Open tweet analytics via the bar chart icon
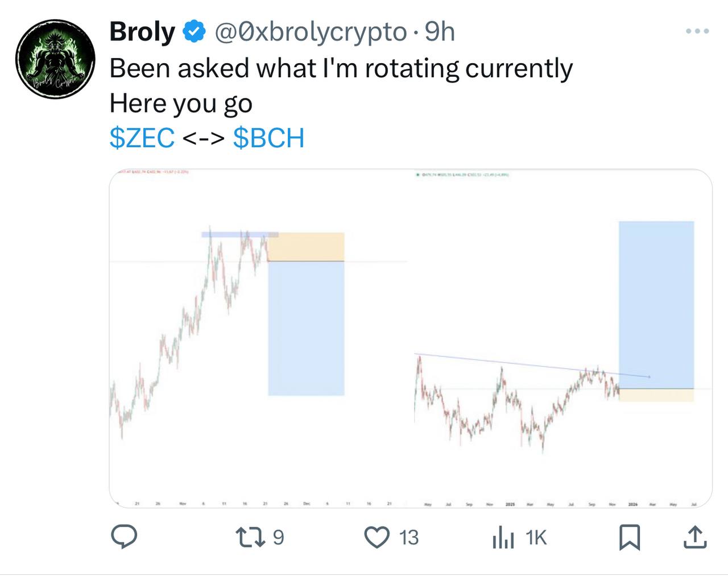The image size is (728, 576). pyautogui.click(x=503, y=537)
